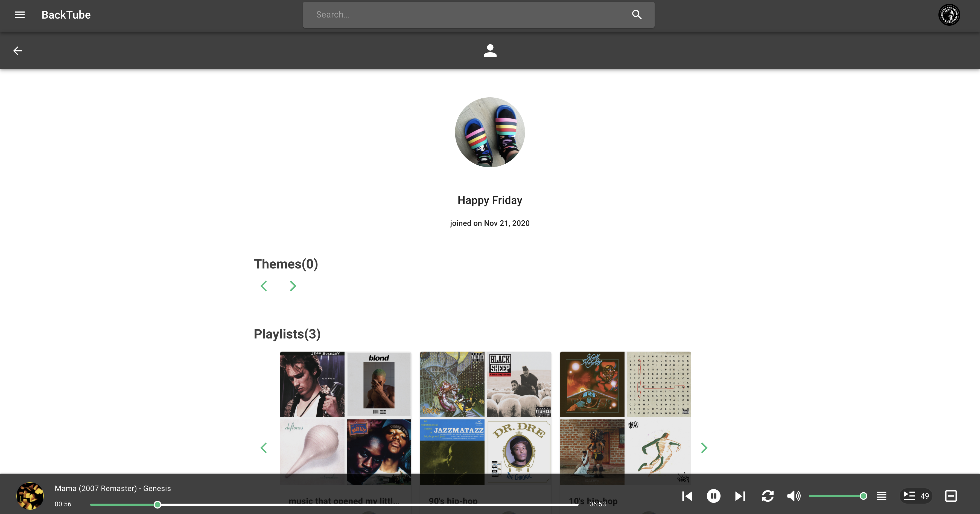Minimize the player bar
Viewport: 980px width, 514px height.
point(951,496)
